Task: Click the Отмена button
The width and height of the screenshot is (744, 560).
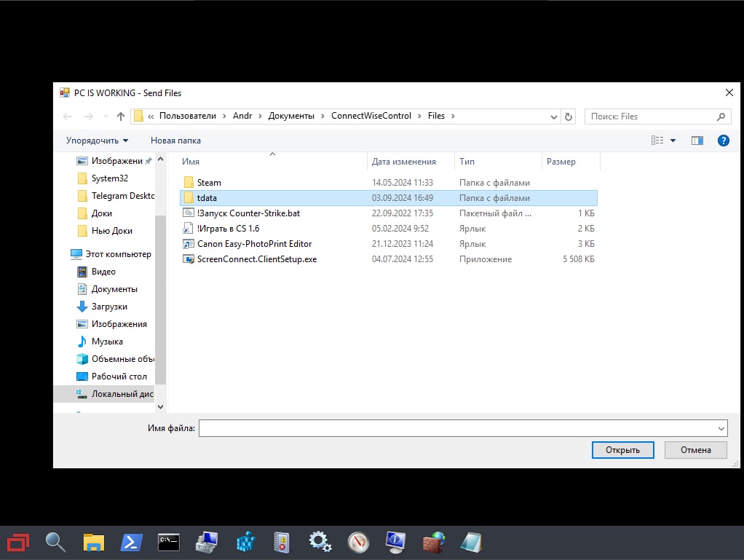Action: [695, 450]
